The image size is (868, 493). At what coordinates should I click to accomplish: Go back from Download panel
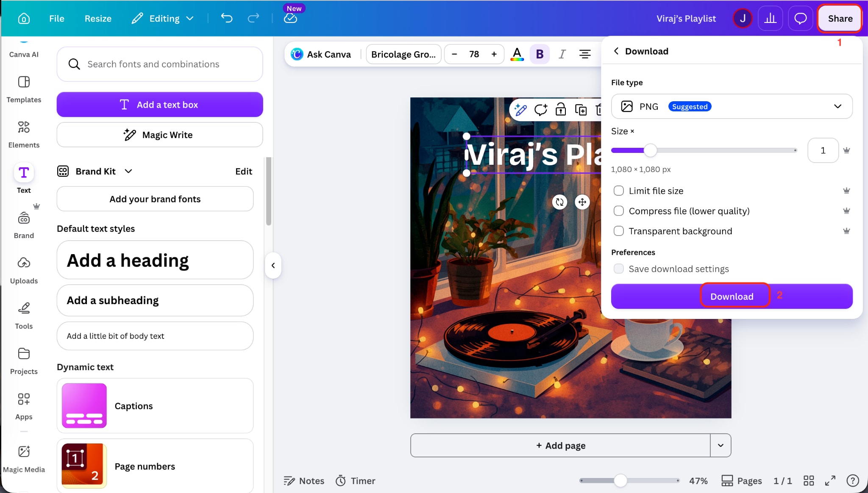tap(616, 51)
